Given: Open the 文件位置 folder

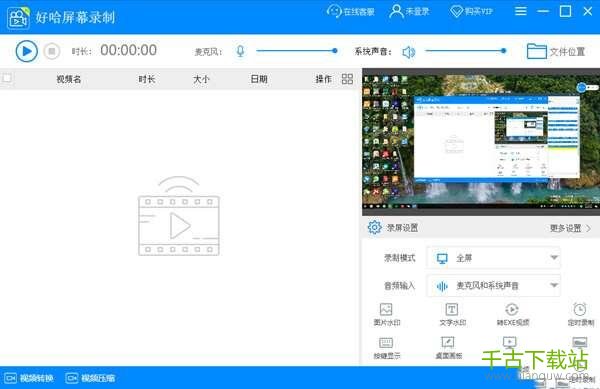Looking at the screenshot, I should pyautogui.click(x=556, y=51).
